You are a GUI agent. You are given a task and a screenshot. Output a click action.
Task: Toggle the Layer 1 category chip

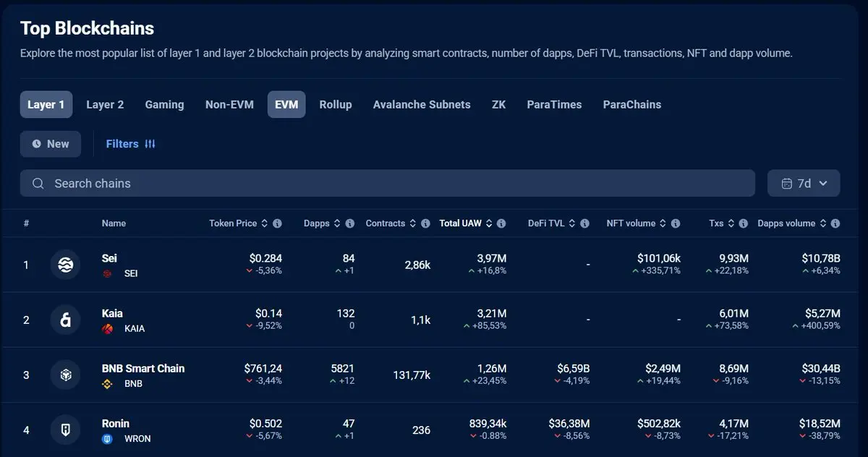pos(46,104)
